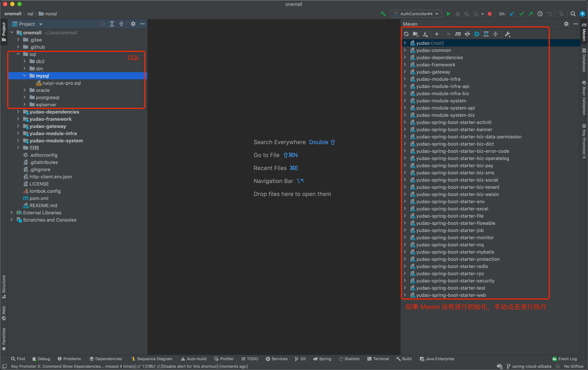Click the Maven download sources icon
Screen dimensions: 588x370
click(x=425, y=34)
